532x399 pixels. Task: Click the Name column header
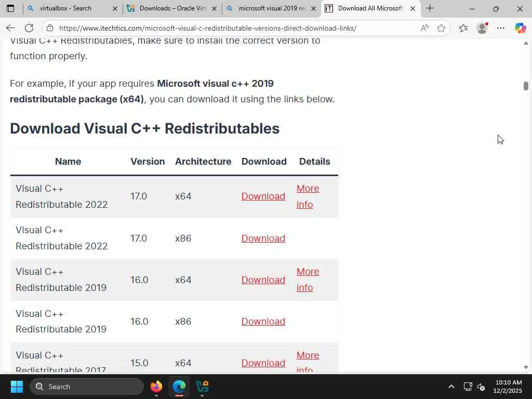(x=68, y=162)
